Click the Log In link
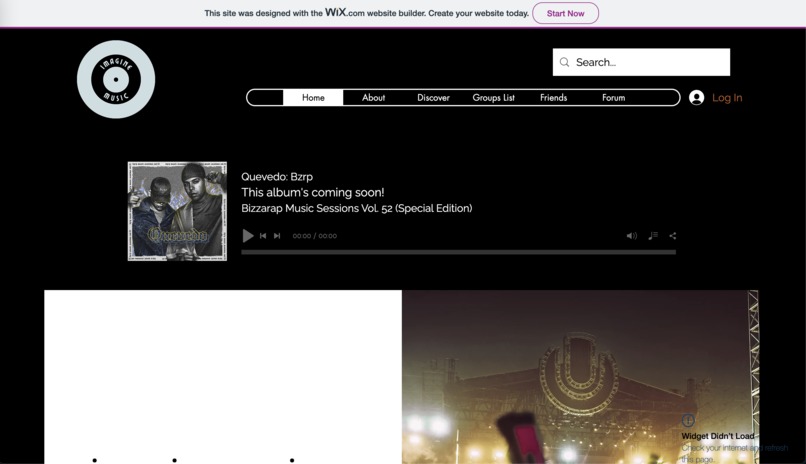Screen dimensions: 806x464 pyautogui.click(x=727, y=98)
